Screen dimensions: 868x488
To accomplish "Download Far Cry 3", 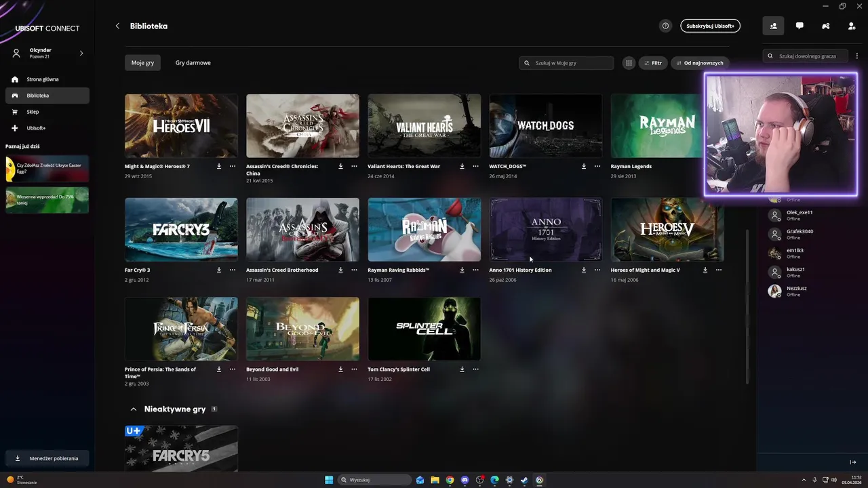I will pyautogui.click(x=219, y=270).
